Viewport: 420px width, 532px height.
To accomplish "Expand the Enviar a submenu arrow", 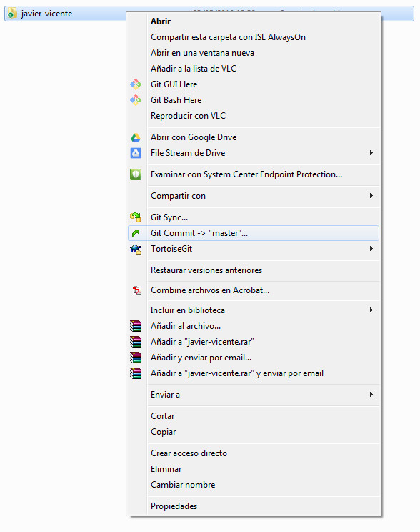I will (x=371, y=395).
